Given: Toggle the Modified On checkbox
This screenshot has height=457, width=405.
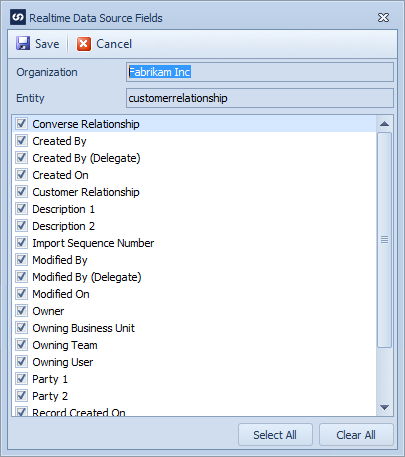Looking at the screenshot, I should [x=21, y=294].
